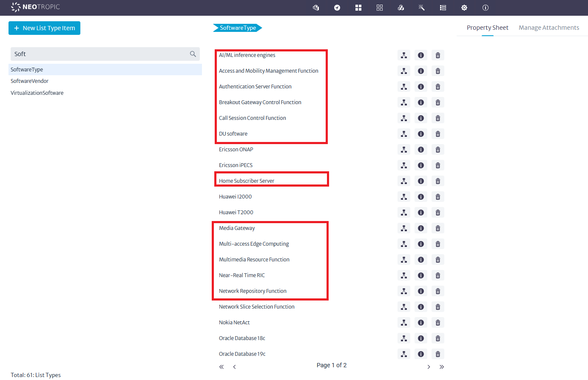Jump to last page with the double-arrow control
The width and height of the screenshot is (588, 380).
[442, 366]
